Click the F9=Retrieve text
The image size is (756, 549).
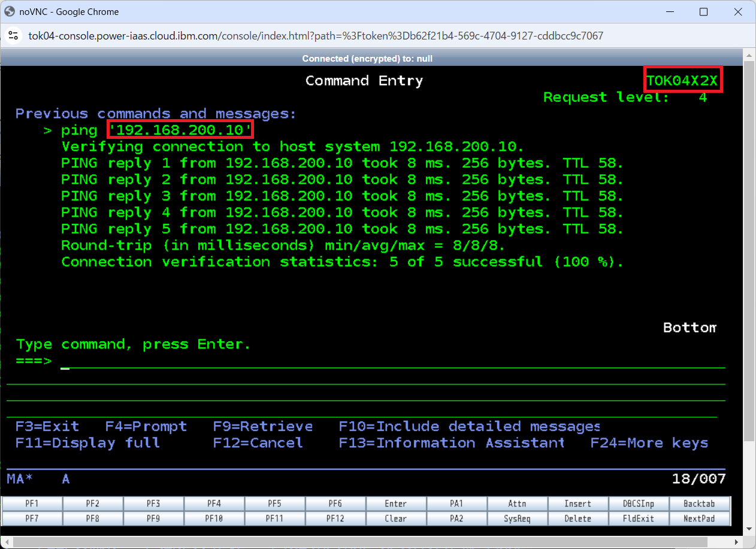pos(263,426)
